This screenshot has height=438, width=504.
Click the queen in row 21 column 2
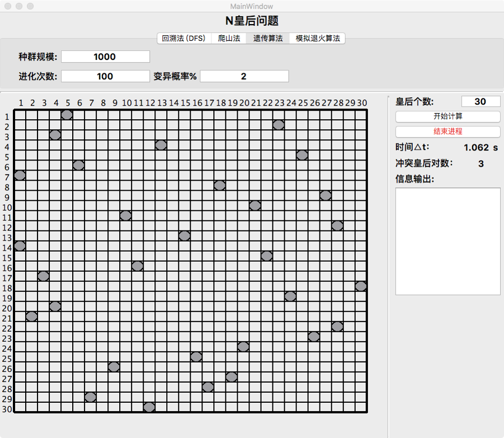[31, 317]
